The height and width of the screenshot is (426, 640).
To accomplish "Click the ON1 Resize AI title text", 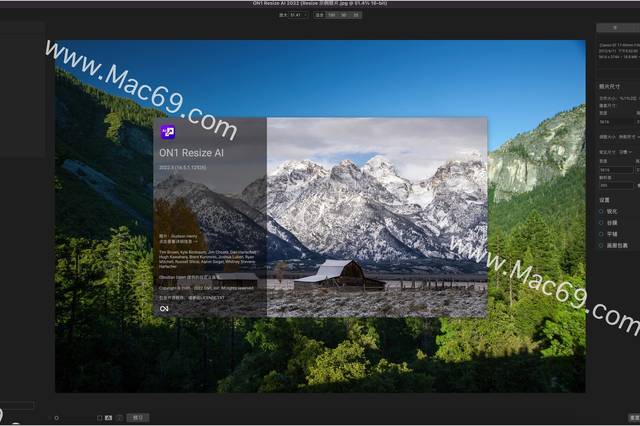I will (191, 153).
